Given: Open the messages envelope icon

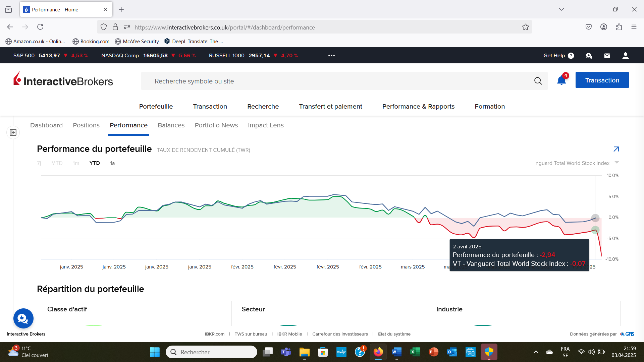Looking at the screenshot, I should 607,56.
